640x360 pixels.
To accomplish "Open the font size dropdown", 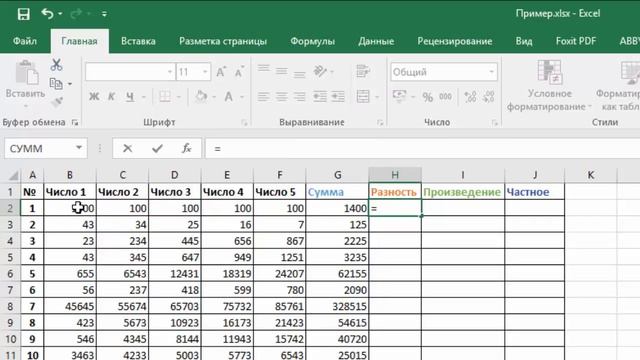I will [x=205, y=72].
